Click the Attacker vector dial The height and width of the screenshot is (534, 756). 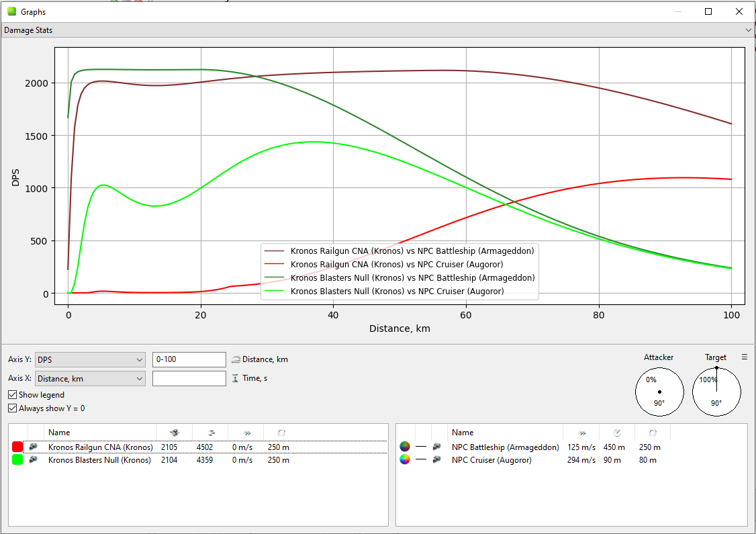pyautogui.click(x=659, y=392)
